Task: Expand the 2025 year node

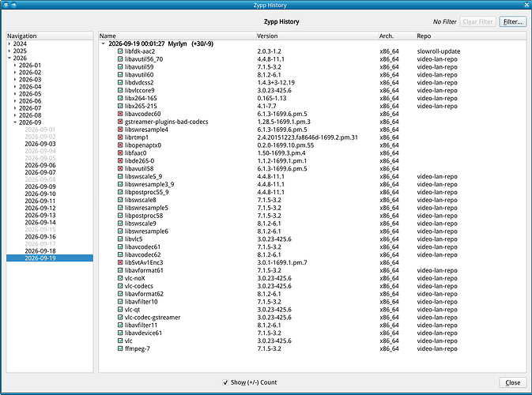Action: pos(9,51)
